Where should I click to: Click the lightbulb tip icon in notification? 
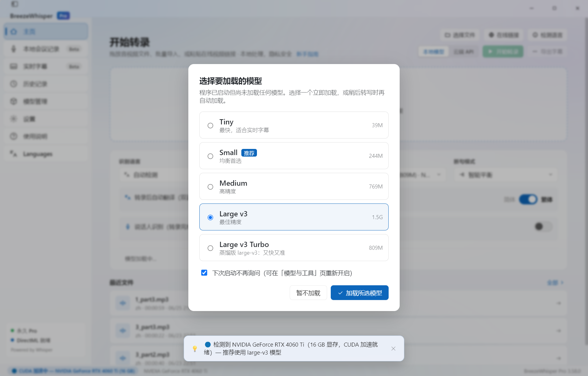(195, 349)
